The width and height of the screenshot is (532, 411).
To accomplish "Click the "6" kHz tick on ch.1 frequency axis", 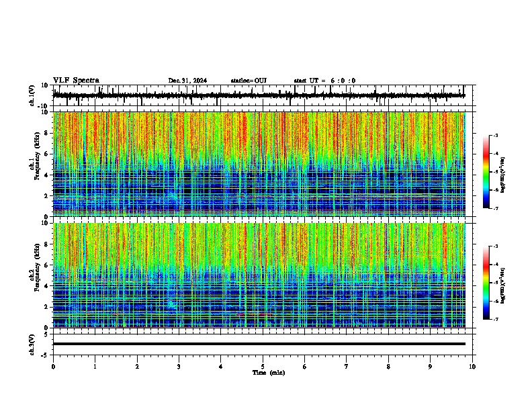I will pos(47,154).
